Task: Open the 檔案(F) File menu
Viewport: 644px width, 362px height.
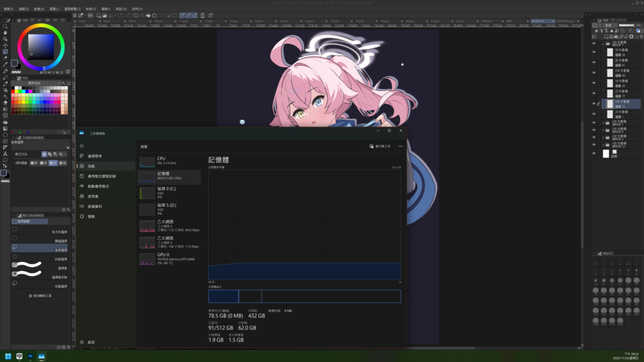Action: click(9, 9)
